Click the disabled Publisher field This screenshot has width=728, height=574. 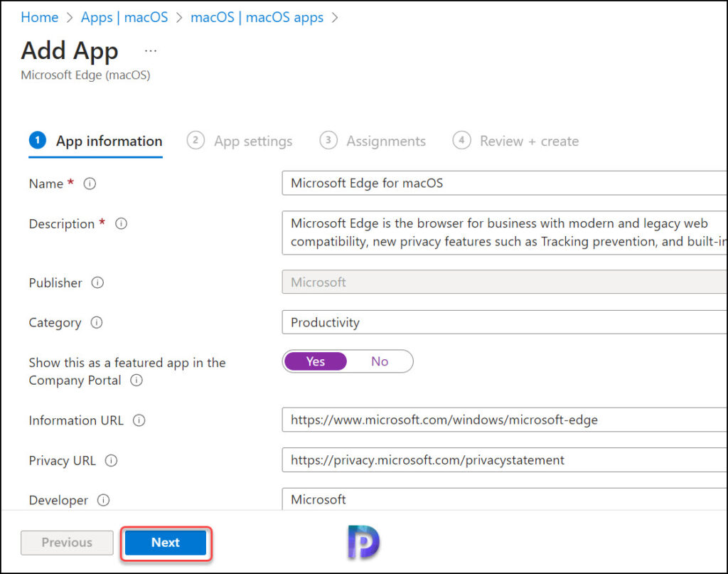coord(504,282)
